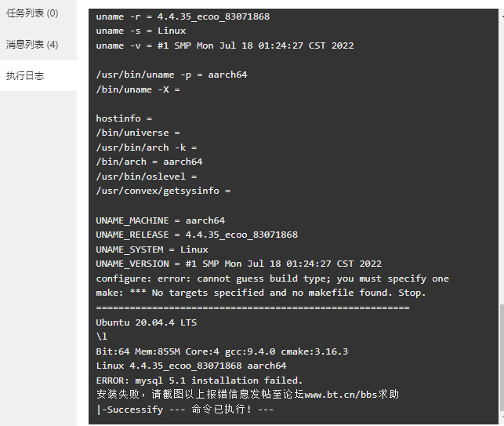Click the 'configure: error: cannot guess build type' line
This screenshot has height=426, width=504.
pyautogui.click(x=272, y=279)
